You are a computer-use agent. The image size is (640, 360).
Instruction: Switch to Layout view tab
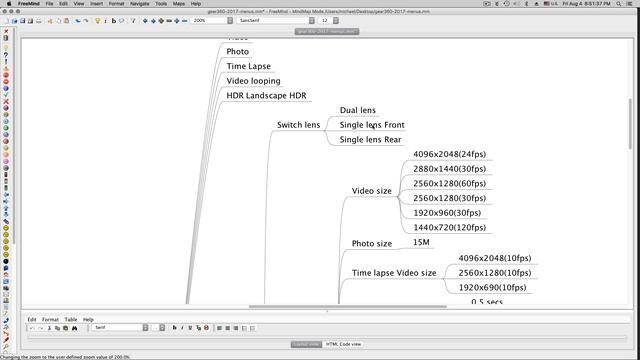pos(306,344)
